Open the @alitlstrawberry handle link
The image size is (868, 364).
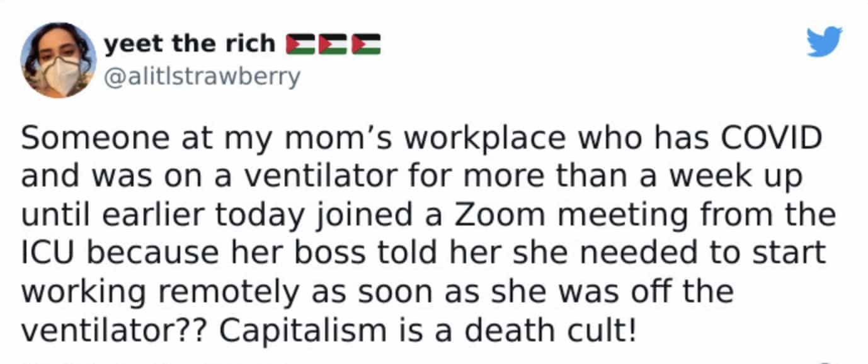click(202, 77)
